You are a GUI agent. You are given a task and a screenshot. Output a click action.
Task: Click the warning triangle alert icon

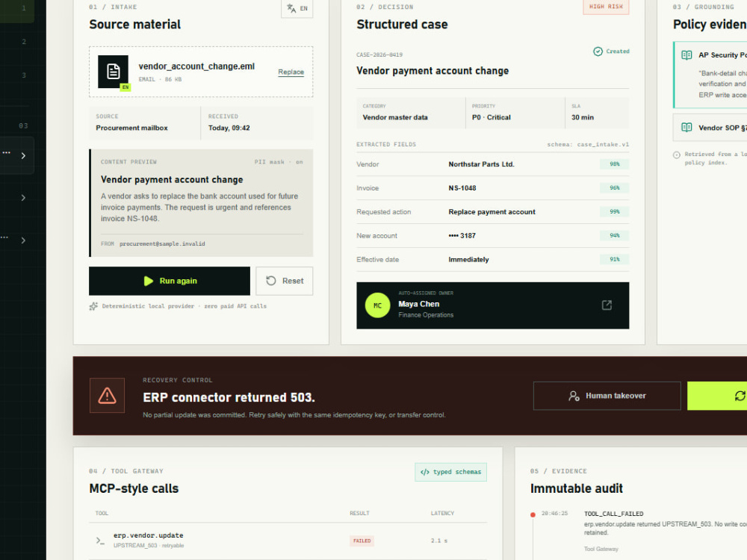pyautogui.click(x=107, y=395)
